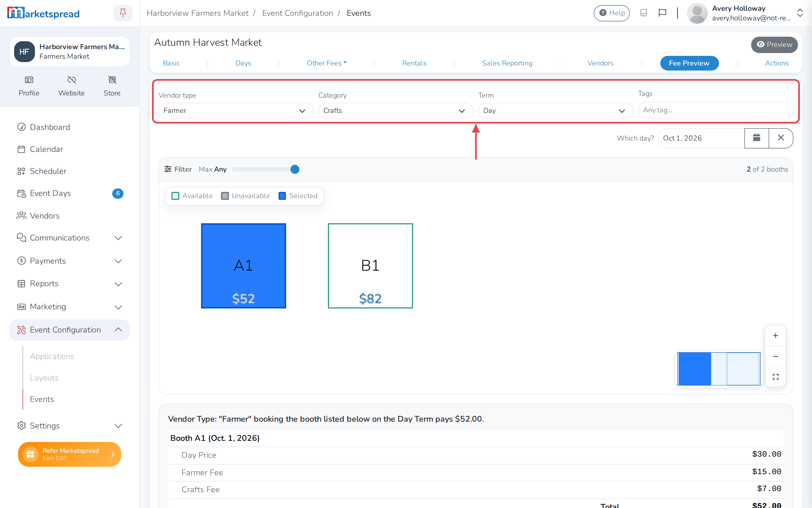The image size is (812, 508).
Task: Open the Vendor type dropdown
Action: click(236, 111)
